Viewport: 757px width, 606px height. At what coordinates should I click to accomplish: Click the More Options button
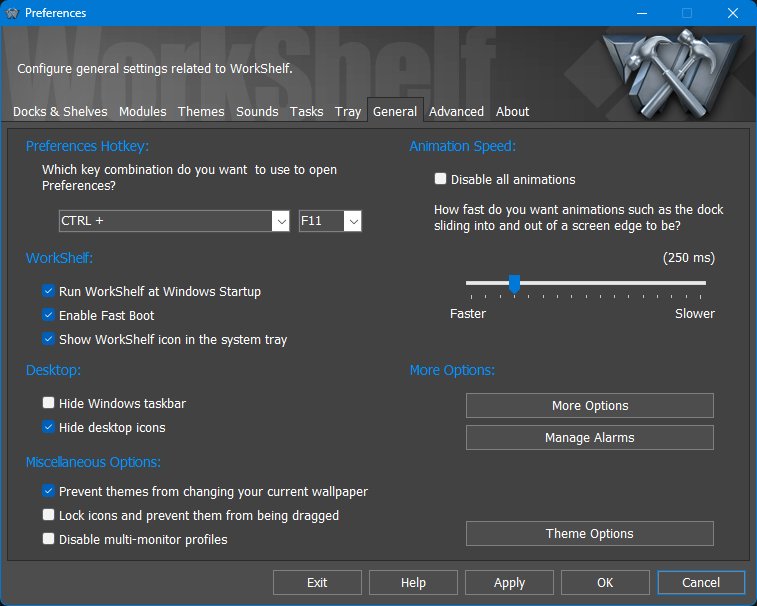point(589,406)
